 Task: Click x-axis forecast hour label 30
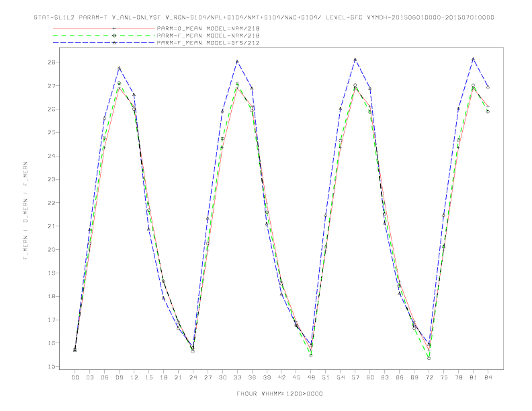pos(222,377)
